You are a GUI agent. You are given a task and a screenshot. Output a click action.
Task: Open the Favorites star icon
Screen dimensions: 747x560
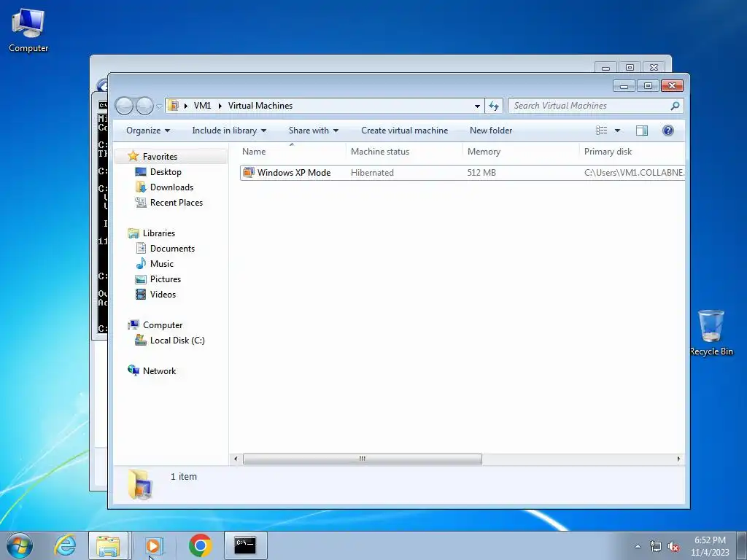133,156
